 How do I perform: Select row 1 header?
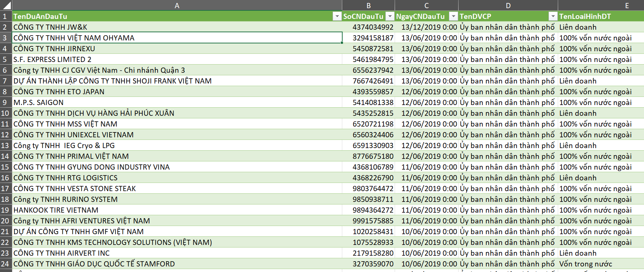(x=6, y=16)
